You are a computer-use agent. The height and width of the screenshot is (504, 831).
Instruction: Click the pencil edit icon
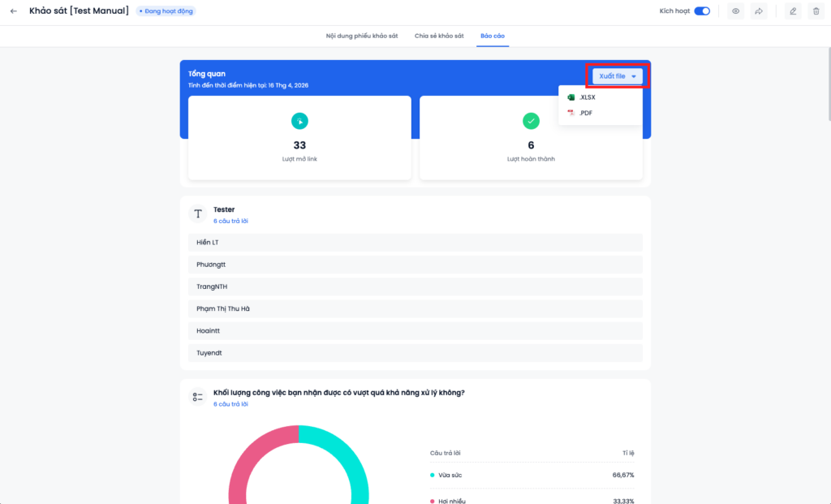point(793,11)
